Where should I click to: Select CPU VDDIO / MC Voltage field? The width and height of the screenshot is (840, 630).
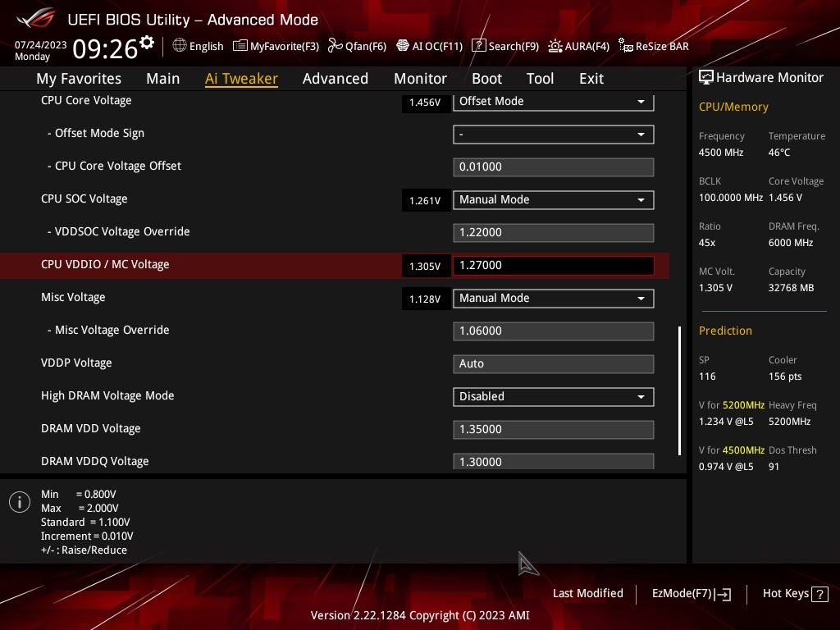554,266
